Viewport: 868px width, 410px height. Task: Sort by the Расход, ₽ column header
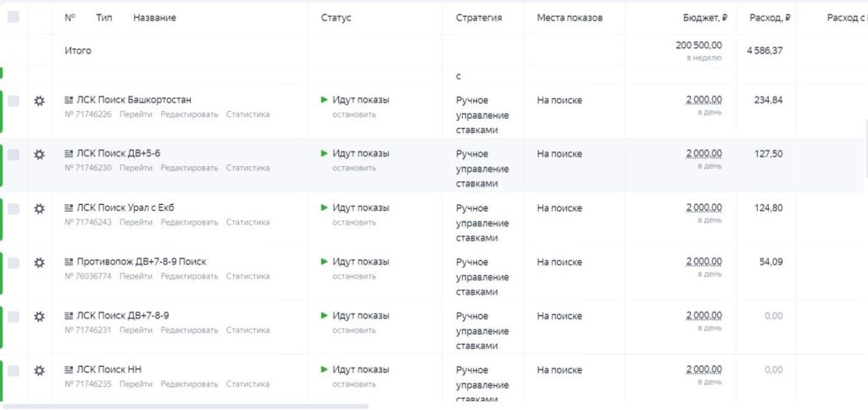pyautogui.click(x=770, y=18)
